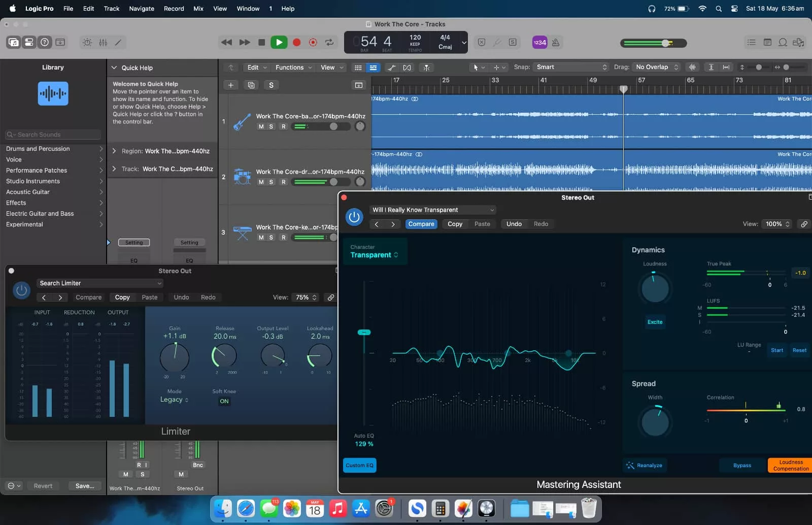812x525 pixels.
Task: Click the Loudness Compensation button
Action: click(790, 465)
